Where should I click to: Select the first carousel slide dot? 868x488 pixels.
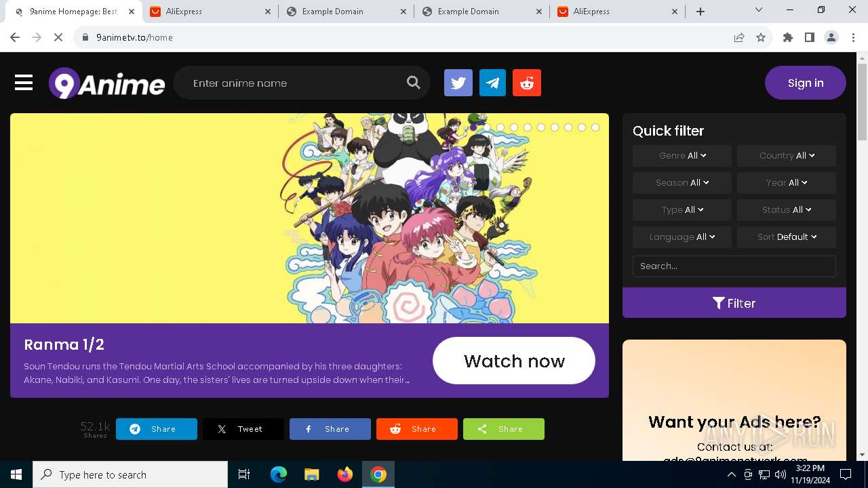pos(473,127)
